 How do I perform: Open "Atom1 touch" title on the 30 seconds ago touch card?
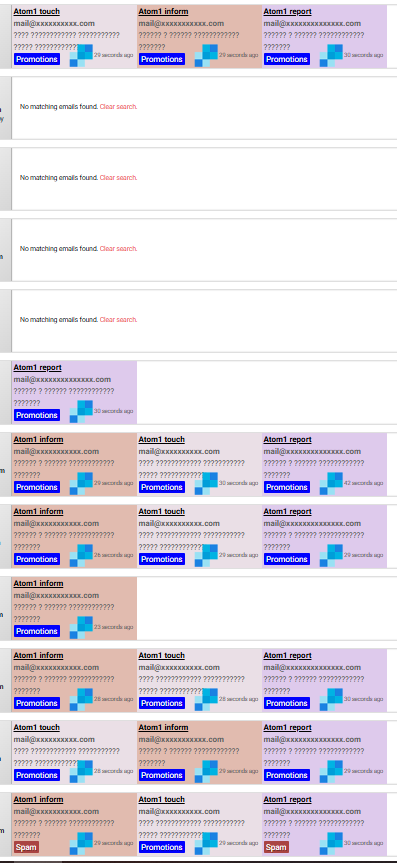click(162, 440)
